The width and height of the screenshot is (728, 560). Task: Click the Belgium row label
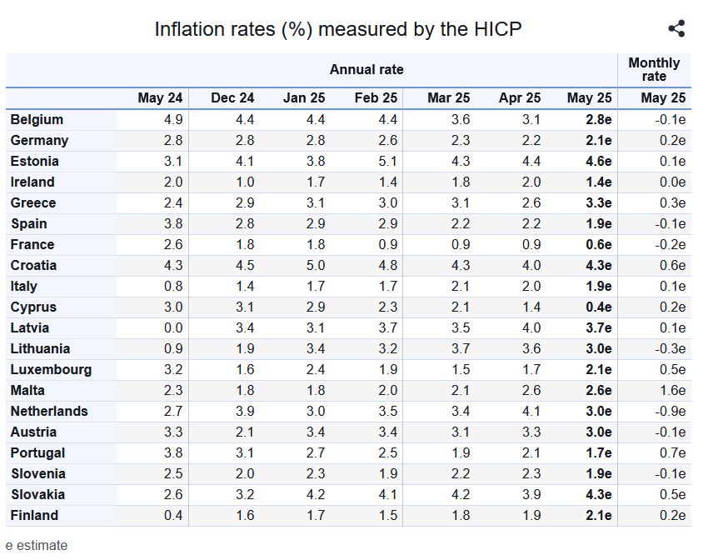tap(37, 119)
